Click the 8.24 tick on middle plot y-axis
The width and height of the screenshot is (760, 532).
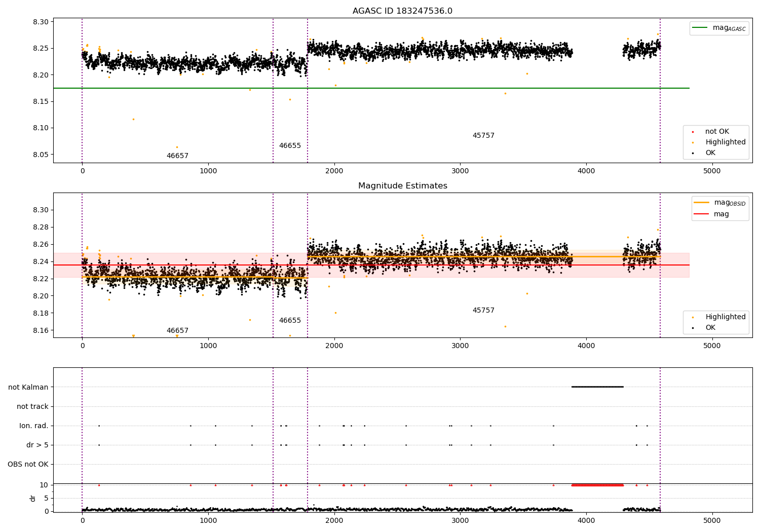(x=41, y=261)
